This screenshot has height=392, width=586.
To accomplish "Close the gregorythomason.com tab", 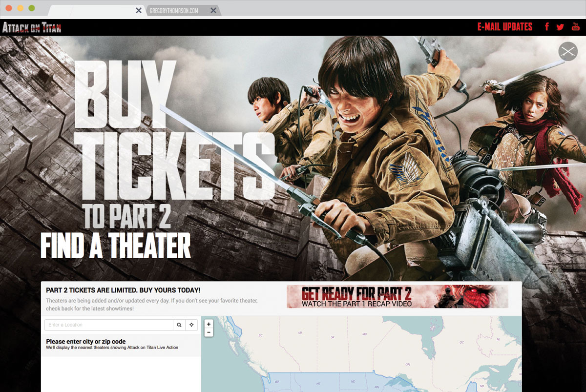I will tap(213, 10).
